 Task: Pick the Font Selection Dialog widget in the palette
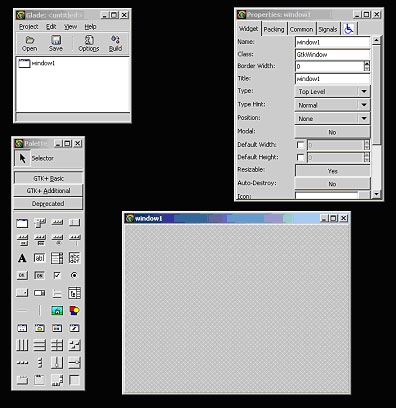pyautogui.click(x=74, y=328)
